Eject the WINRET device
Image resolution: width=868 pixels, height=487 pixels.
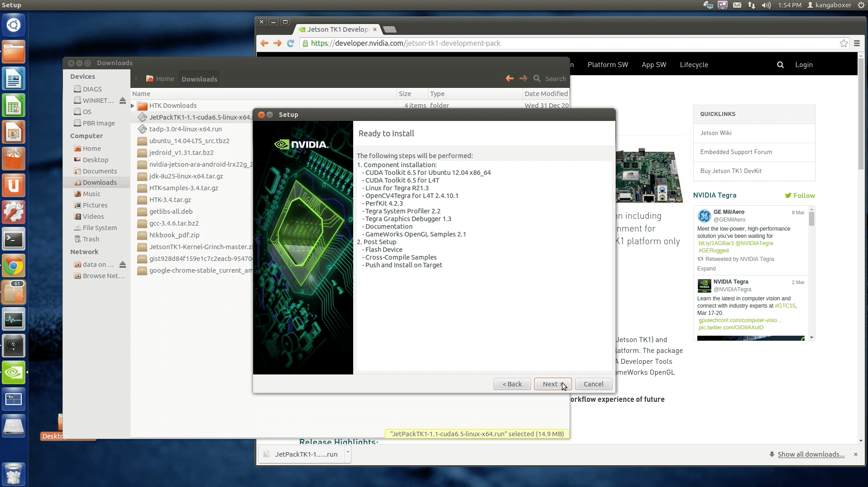click(x=123, y=101)
